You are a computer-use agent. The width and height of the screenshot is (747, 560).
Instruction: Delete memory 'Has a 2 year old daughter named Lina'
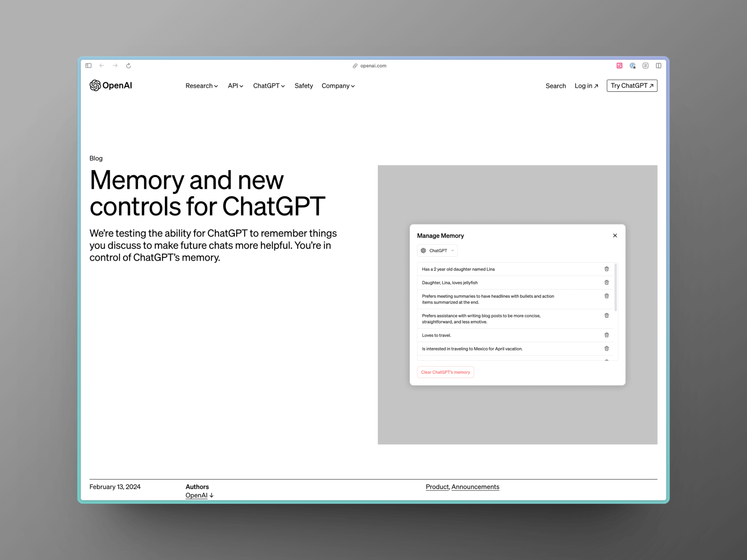(607, 269)
